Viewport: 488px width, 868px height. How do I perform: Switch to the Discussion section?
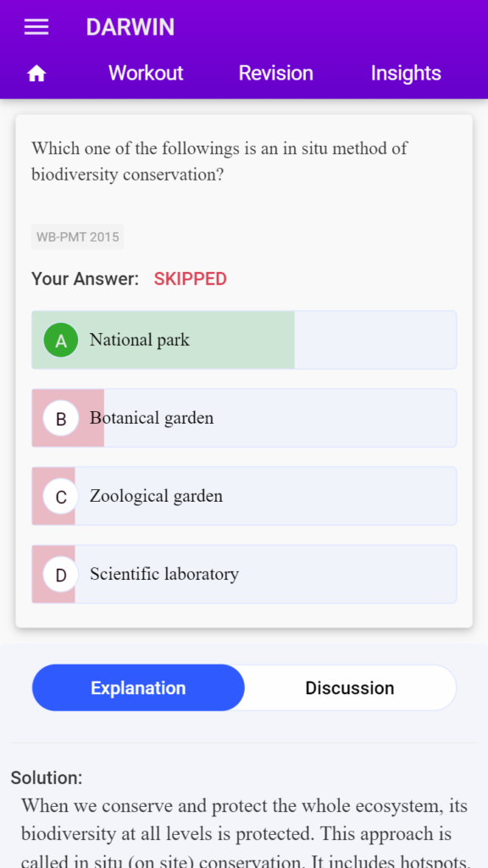click(350, 687)
